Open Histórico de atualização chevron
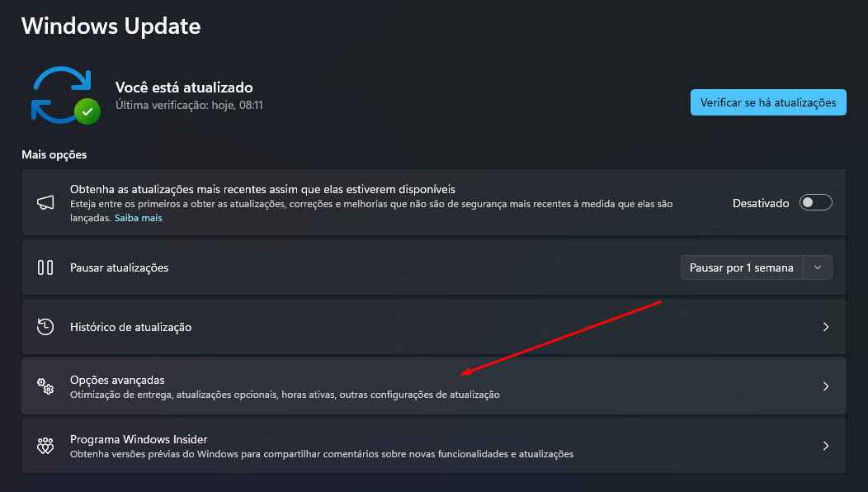The height and width of the screenshot is (492, 868). tap(826, 327)
